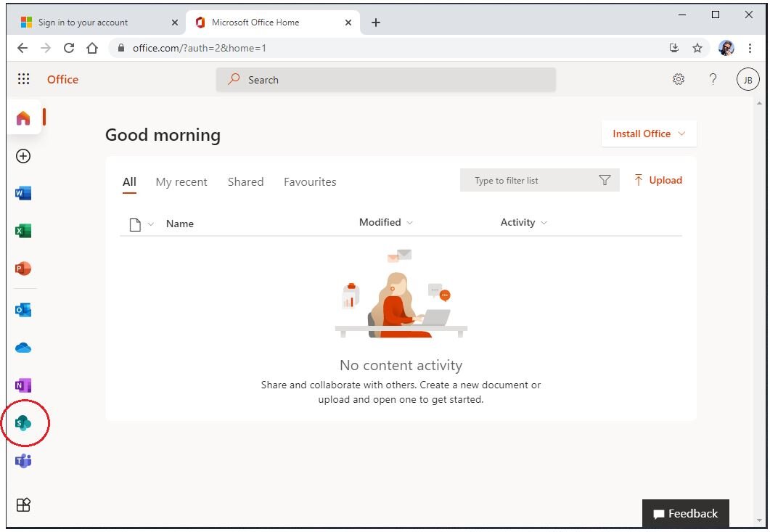
Task: Open the Chrome three-dot menu
Action: pos(750,48)
